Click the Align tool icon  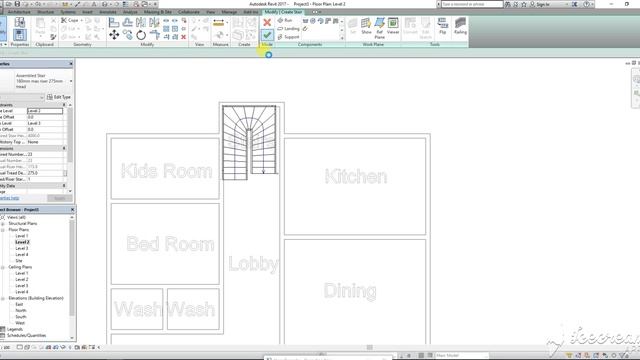point(114,22)
